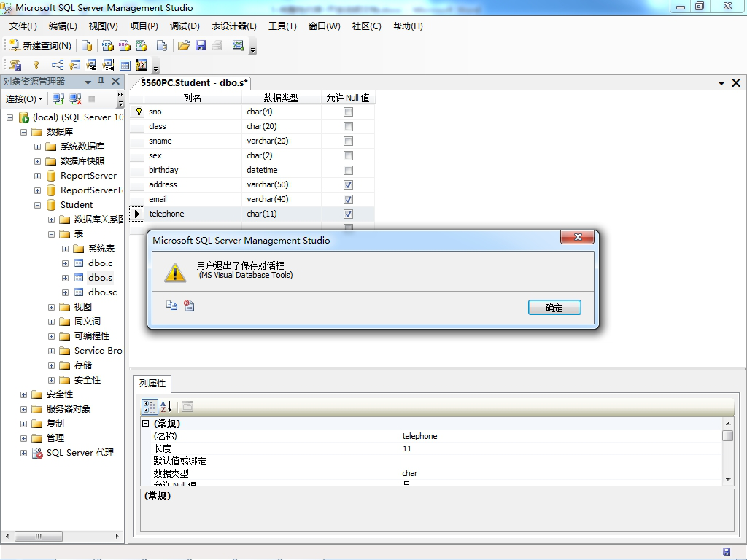Click the DMX query icon
The height and width of the screenshot is (560, 747).
point(124,46)
